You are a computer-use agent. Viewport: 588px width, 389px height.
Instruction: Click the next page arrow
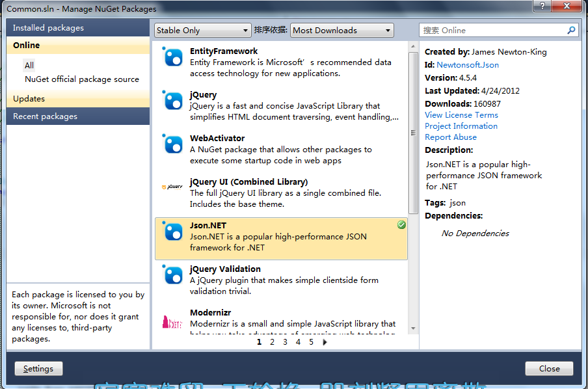tap(325, 342)
